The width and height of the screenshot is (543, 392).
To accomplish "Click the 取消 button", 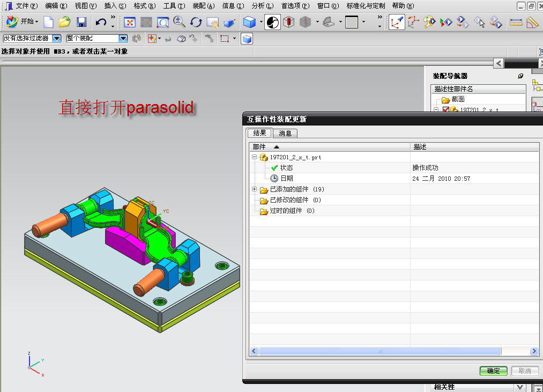I will point(525,371).
